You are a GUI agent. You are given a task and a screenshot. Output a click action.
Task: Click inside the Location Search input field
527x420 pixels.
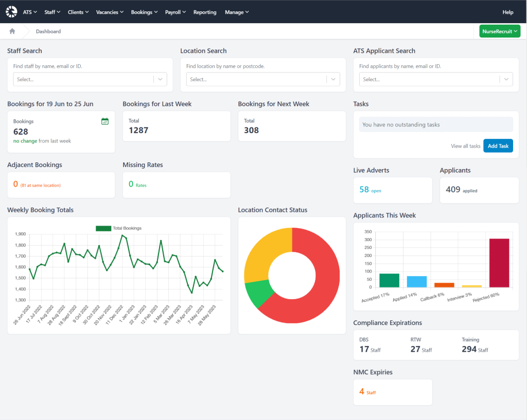(262, 79)
